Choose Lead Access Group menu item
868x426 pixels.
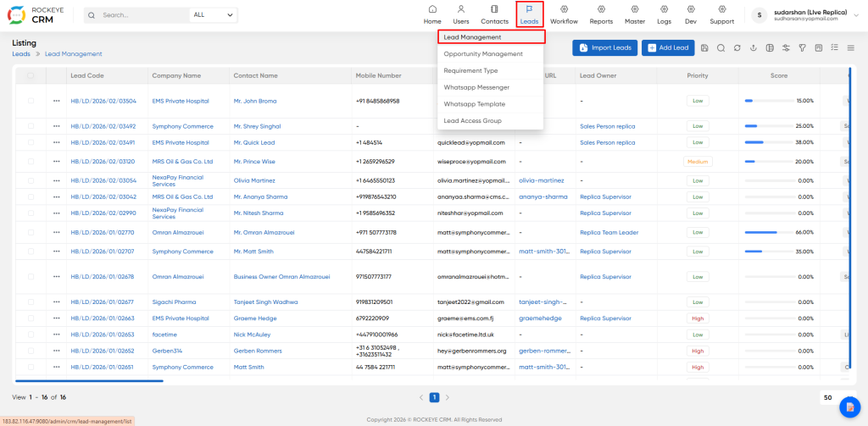491,120
